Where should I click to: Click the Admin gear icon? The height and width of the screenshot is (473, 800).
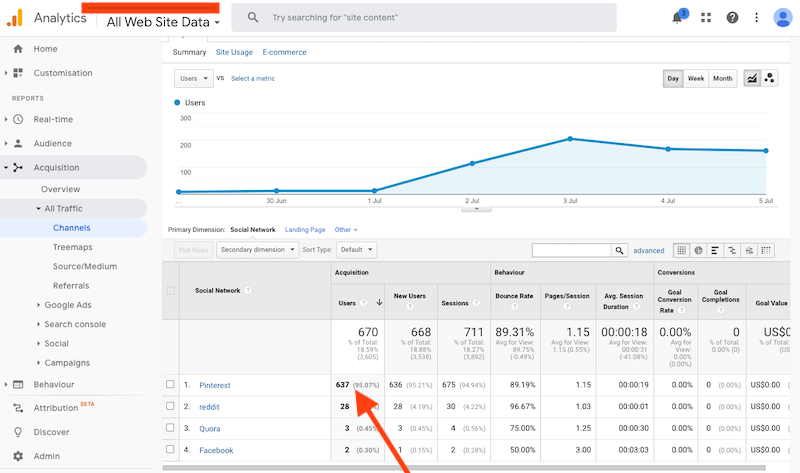pyautogui.click(x=18, y=456)
